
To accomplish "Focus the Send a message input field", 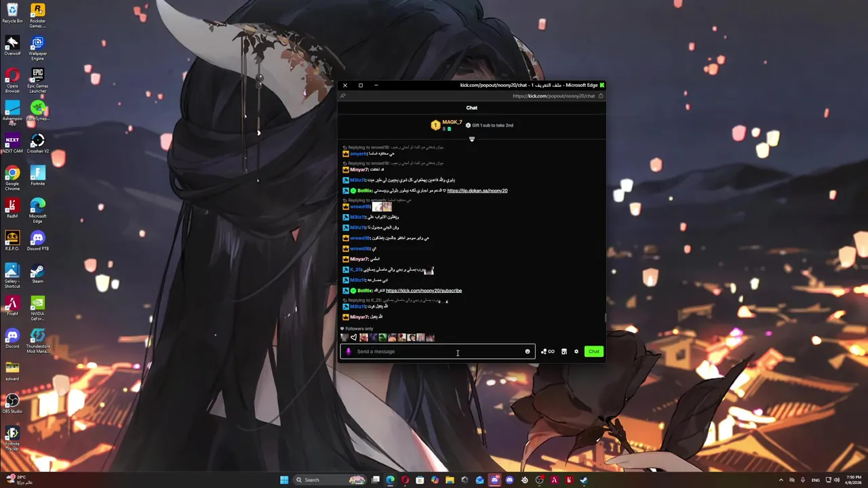I will pyautogui.click(x=437, y=351).
